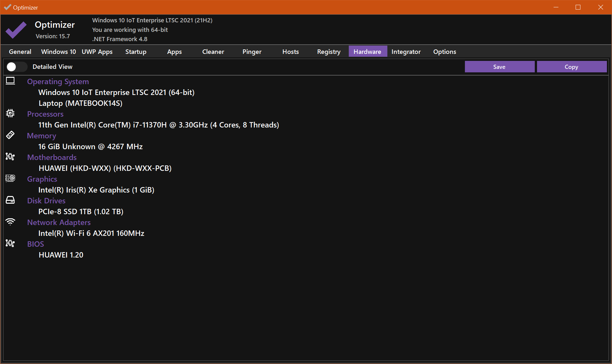The height and width of the screenshot is (364, 612).
Task: Expand the Processors hardware section
Action: (45, 114)
